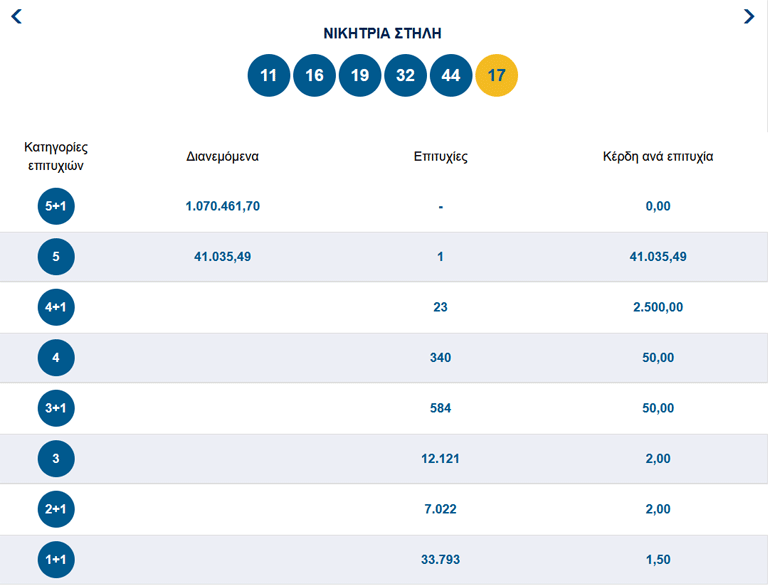Screen dimensions: 770x586
Task: Click the 41.035,49 distributed amount
Action: click(x=222, y=256)
